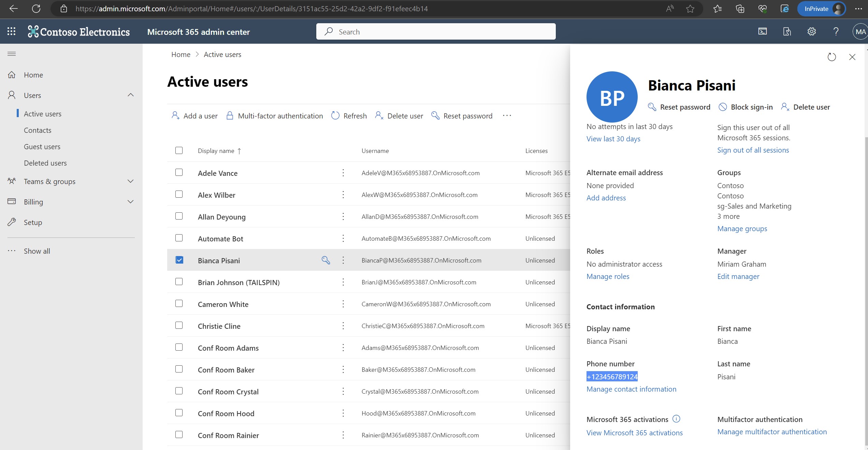
Task: Sort by the Display name column
Action: pyautogui.click(x=219, y=151)
